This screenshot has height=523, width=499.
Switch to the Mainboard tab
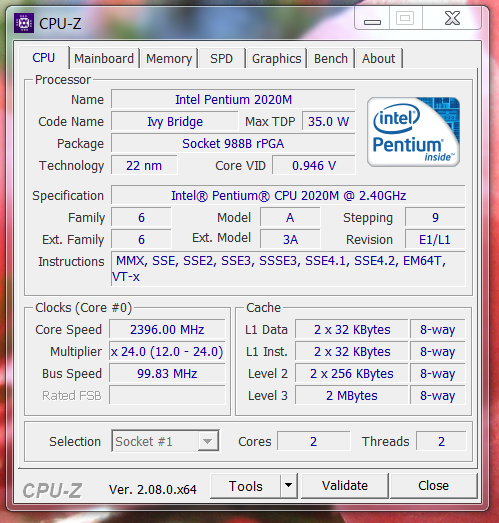coord(104,59)
